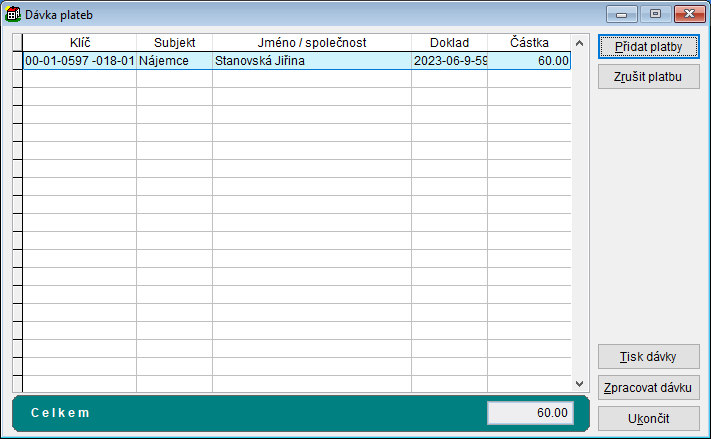Viewport: 711px width, 439px height.
Task: Click the Klíč column header
Action: (x=80, y=43)
